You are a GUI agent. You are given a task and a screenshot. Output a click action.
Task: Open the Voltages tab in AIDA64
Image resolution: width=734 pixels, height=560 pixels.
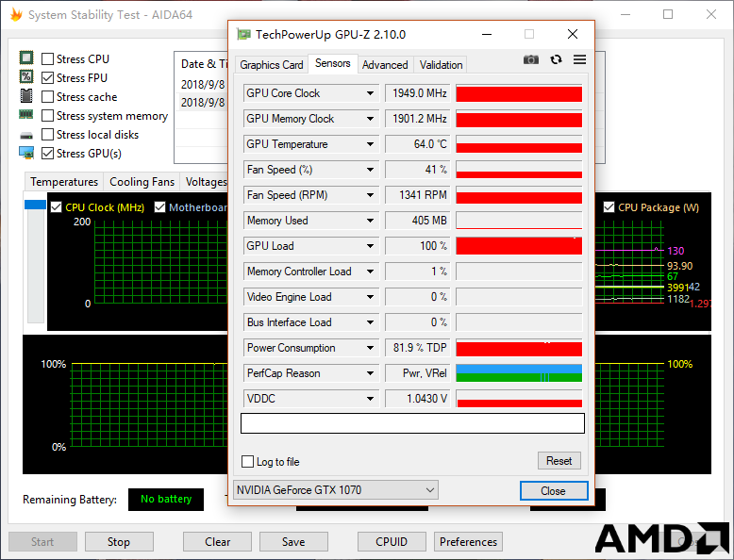[206, 182]
